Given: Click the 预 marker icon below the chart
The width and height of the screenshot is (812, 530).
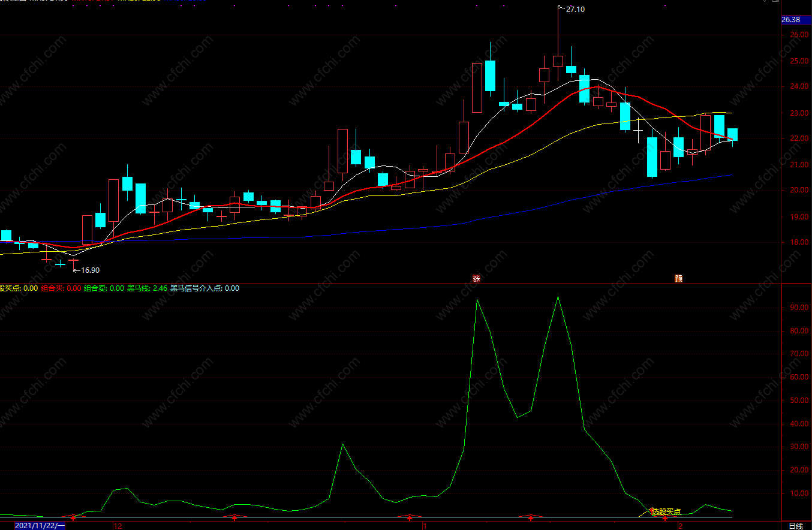Looking at the screenshot, I should tap(678, 278).
